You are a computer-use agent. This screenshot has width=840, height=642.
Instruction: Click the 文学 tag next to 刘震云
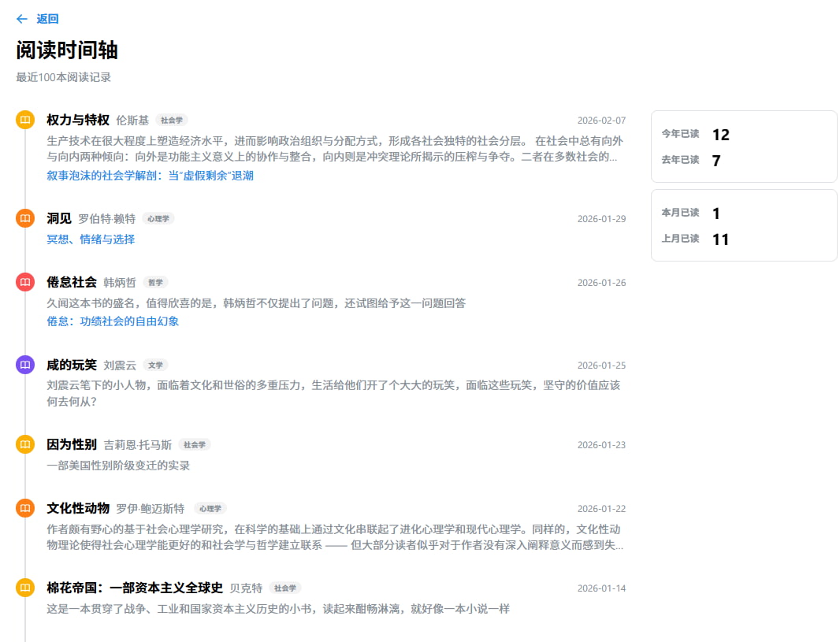155,366
